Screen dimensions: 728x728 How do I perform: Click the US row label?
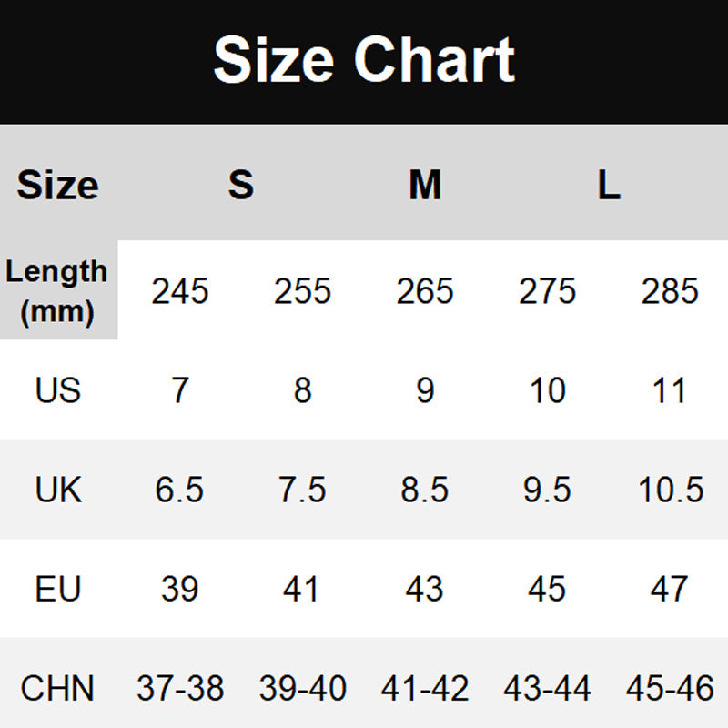57,390
